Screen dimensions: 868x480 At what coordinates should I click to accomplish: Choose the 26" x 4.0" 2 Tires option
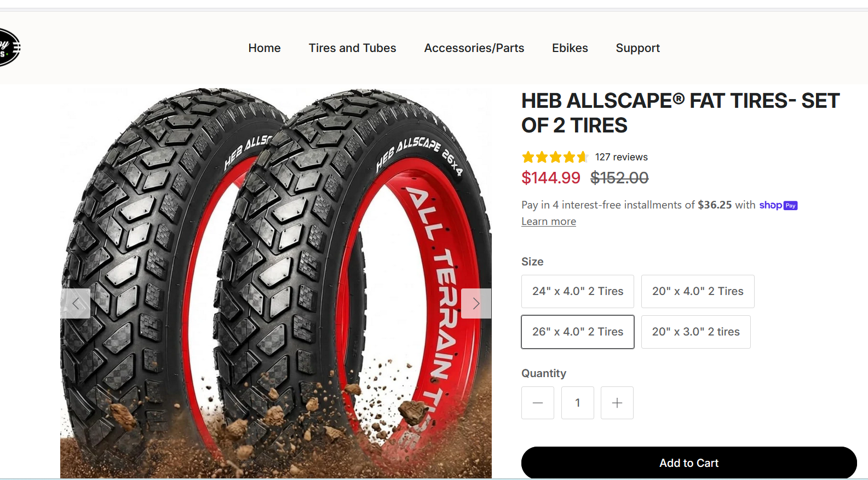[x=578, y=332]
